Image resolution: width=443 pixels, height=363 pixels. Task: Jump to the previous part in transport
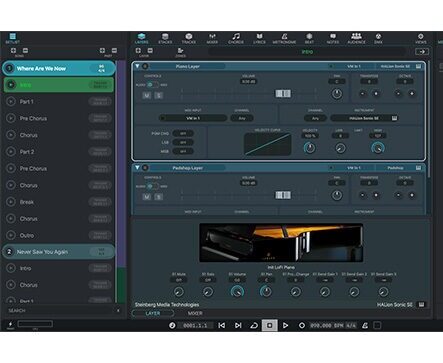(222, 325)
